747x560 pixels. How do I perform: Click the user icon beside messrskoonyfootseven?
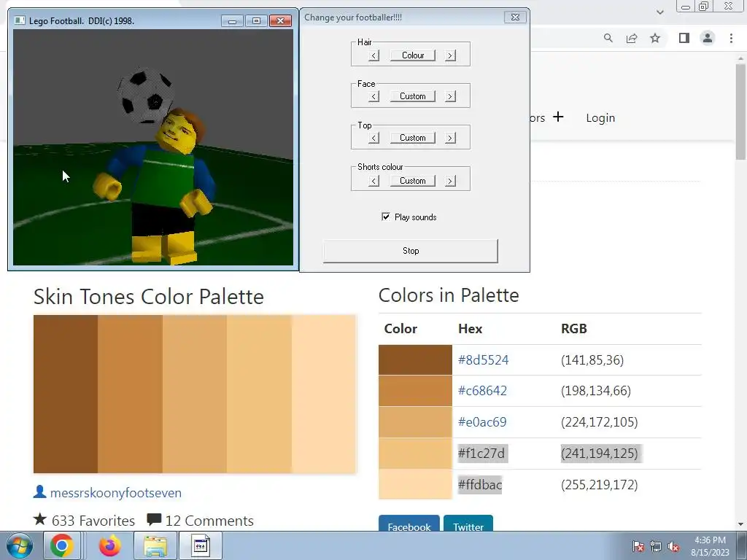click(39, 491)
